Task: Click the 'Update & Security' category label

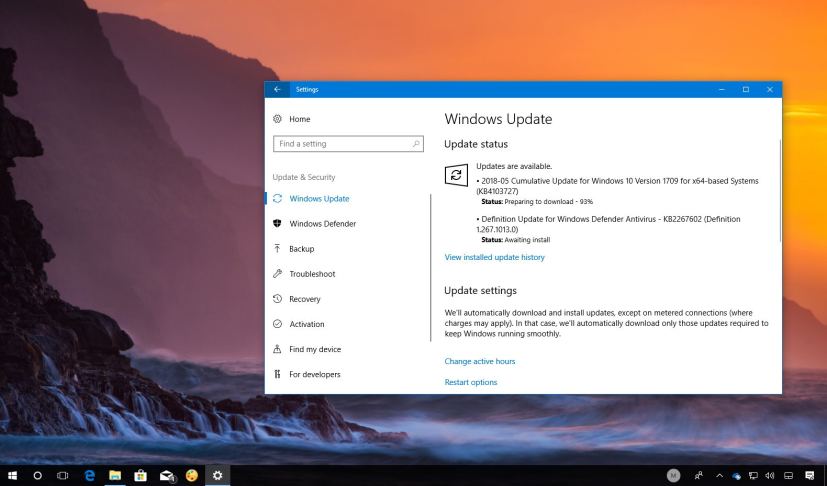Action: 304,177
